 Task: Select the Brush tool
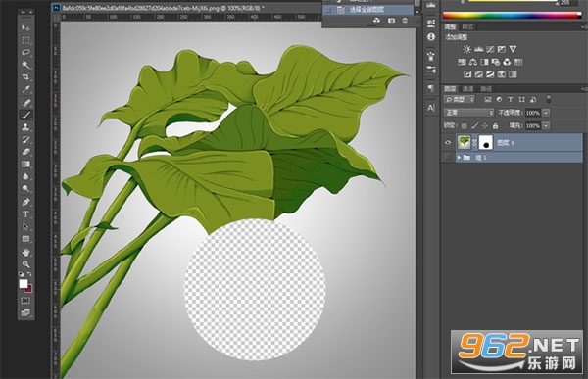coord(25,116)
